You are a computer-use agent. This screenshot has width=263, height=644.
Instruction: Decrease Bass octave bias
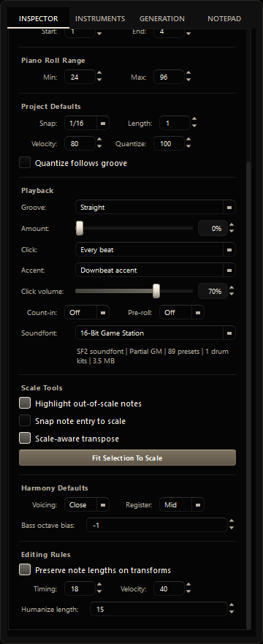232,528
